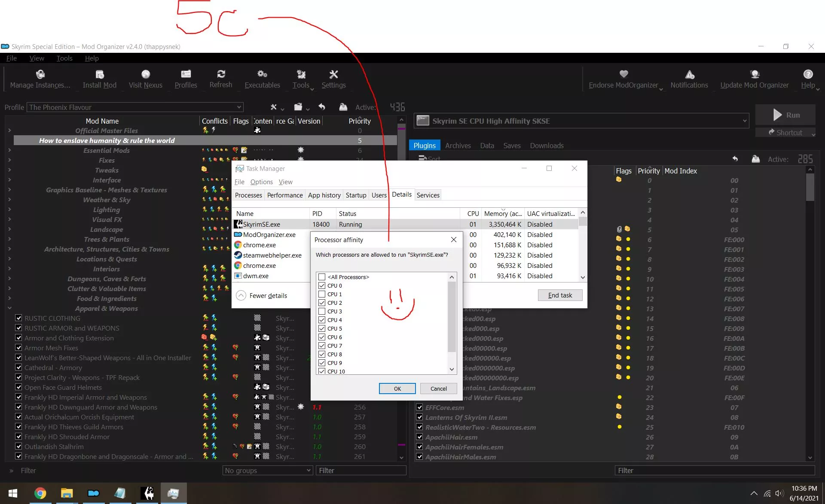Viewport: 825px width, 504px height.
Task: Collapse Task Manager with Fewer details
Action: 262,295
